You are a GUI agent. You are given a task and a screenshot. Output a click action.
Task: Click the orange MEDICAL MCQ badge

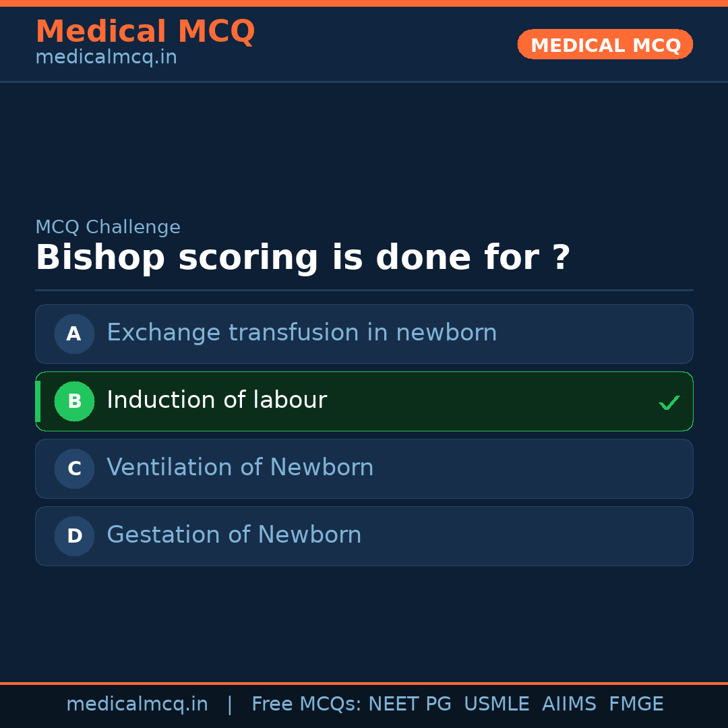[605, 45]
